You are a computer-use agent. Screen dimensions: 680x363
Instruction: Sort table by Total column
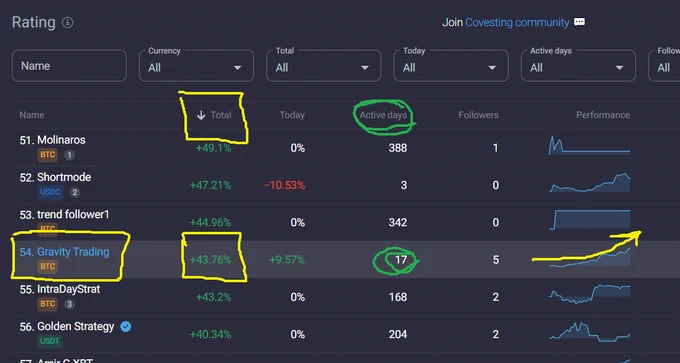[x=221, y=115]
